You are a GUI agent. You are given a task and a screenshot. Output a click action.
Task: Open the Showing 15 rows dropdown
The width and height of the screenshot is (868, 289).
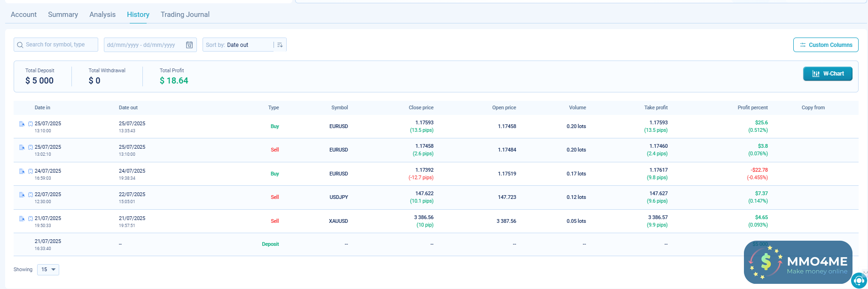coord(48,270)
